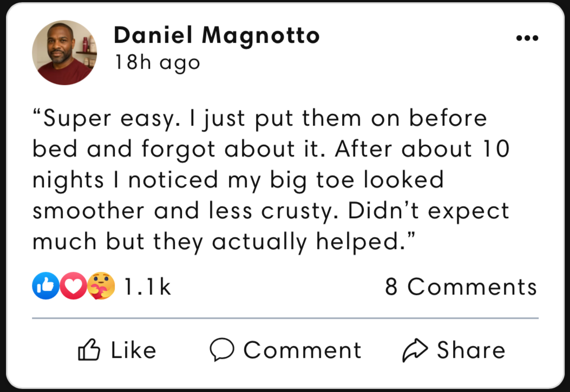Image resolution: width=570 pixels, height=392 pixels.
Task: Click the blue thumbs-up reaction icon
Action: 45,286
